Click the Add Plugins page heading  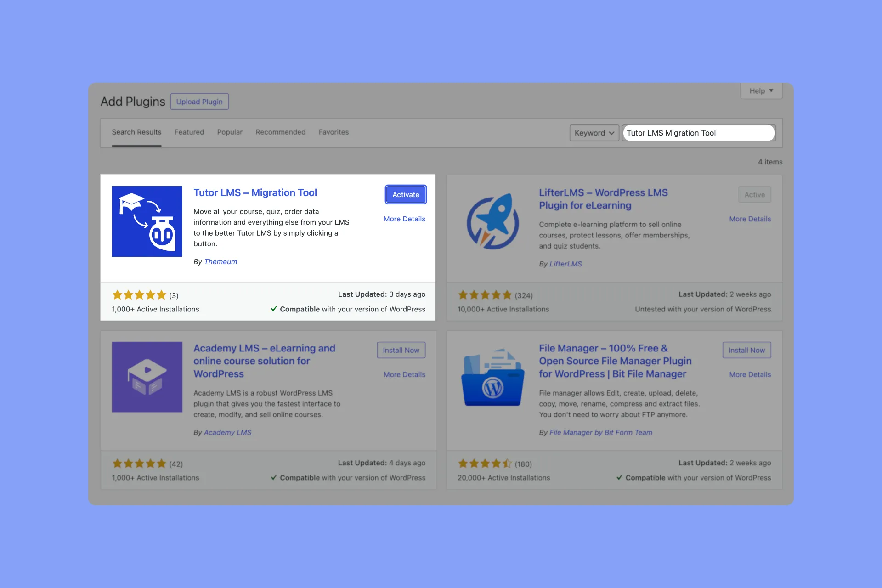click(x=133, y=102)
